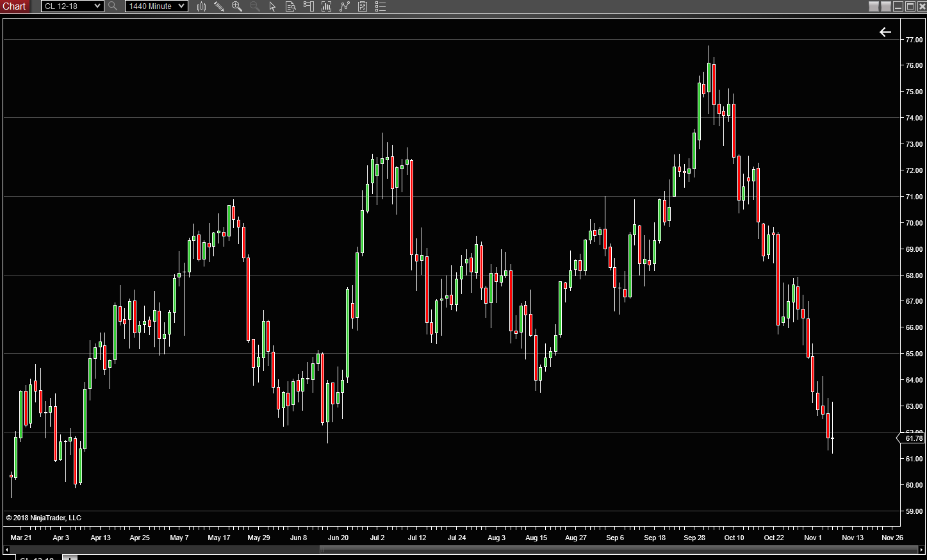Open the chart properties list icon

point(381,6)
